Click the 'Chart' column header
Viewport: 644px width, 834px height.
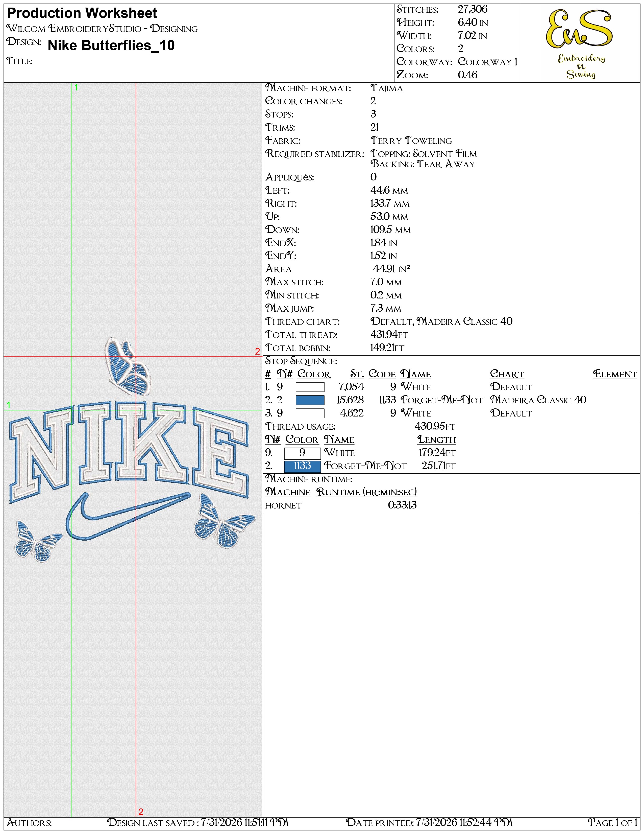[507, 374]
